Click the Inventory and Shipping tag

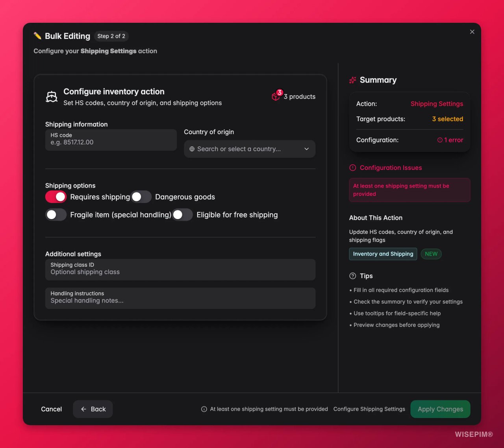coord(383,254)
